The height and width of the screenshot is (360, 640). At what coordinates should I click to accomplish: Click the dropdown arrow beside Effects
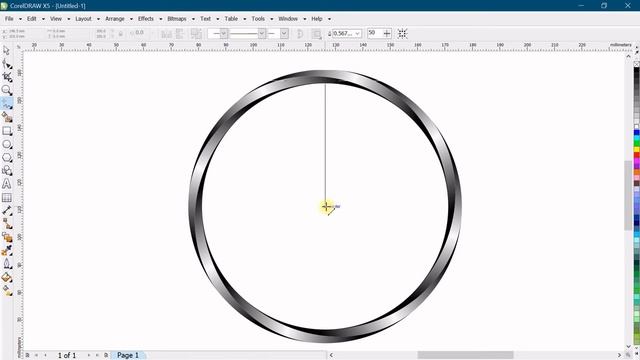pyautogui.click(x=160, y=19)
